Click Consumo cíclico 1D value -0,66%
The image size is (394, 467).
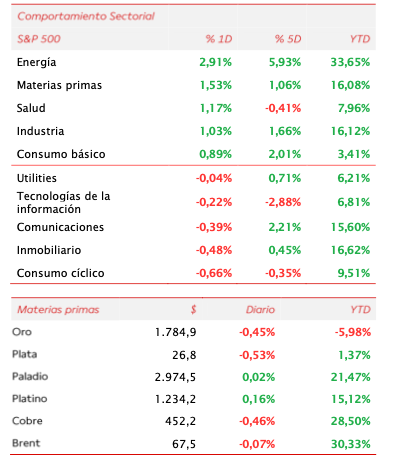214,273
